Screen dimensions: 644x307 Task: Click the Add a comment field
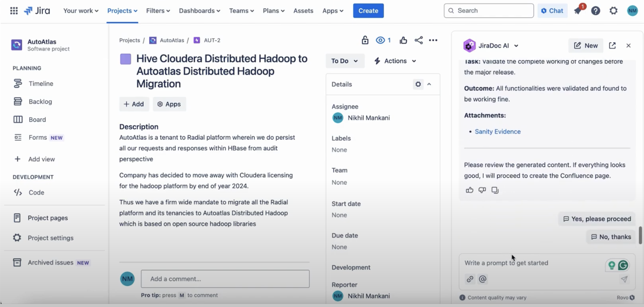pos(225,279)
